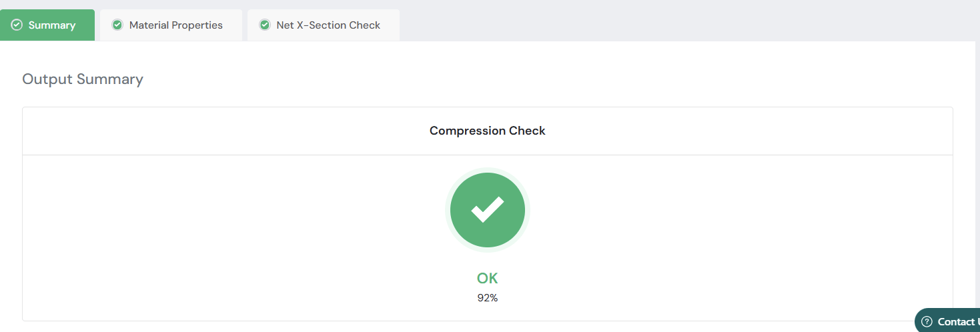Open the Material Properties tab
This screenshot has width=980, height=332.
tap(176, 25)
